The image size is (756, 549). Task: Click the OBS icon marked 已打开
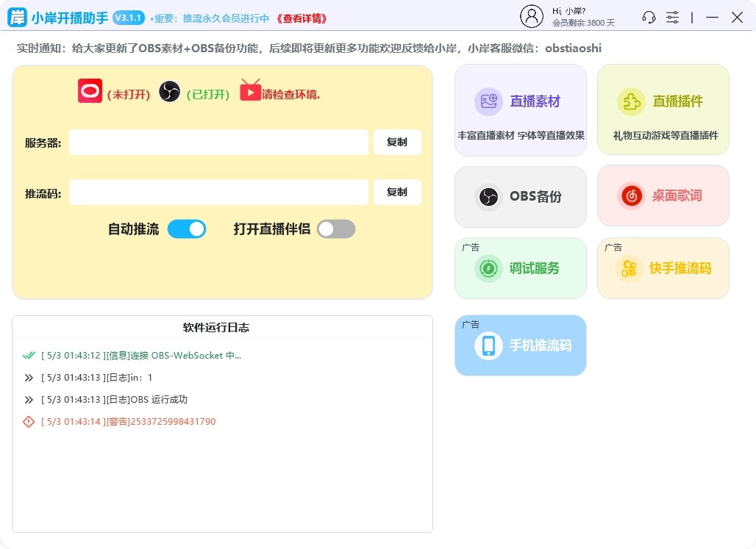click(x=169, y=91)
